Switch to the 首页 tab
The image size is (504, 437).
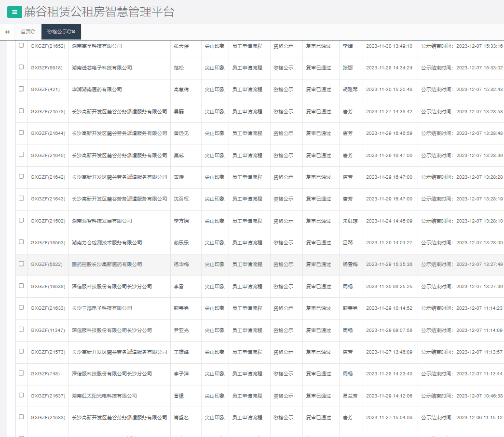[25, 32]
